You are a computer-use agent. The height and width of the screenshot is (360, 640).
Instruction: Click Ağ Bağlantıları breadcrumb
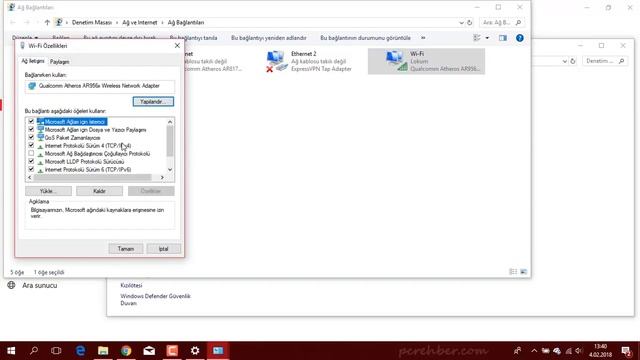click(186, 22)
